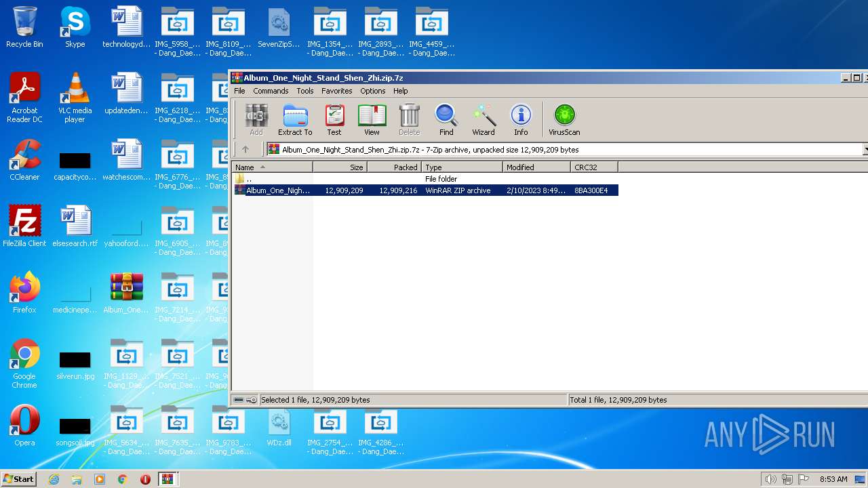Viewport: 868px width, 488px height.
Task: Select the IMG_4286 folder on desktop
Action: (x=380, y=430)
